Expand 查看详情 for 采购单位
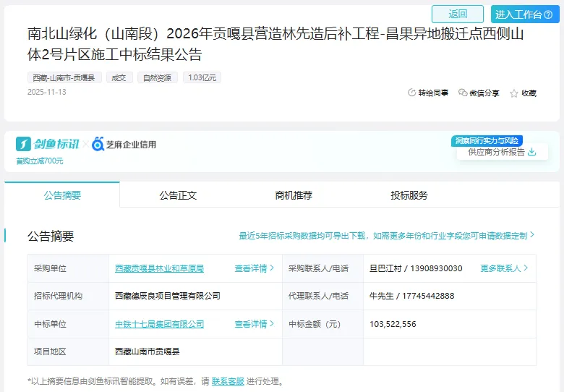564x392 pixels. coord(255,268)
